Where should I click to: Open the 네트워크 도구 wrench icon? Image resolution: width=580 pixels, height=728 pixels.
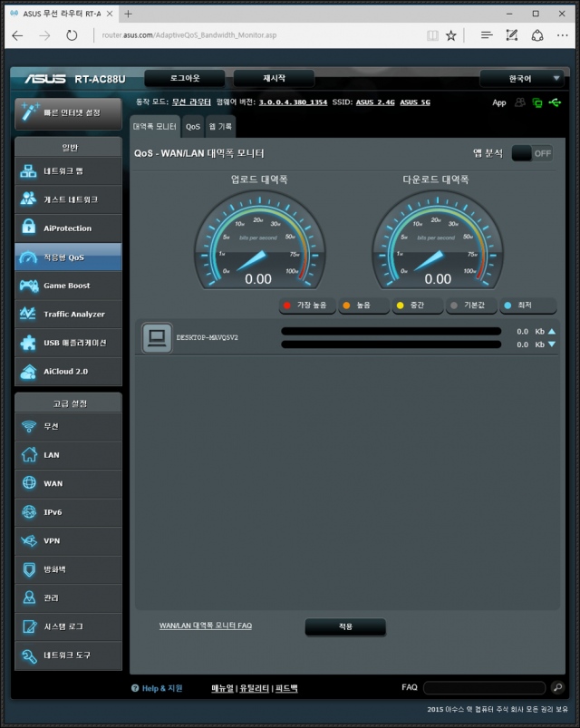point(29,655)
